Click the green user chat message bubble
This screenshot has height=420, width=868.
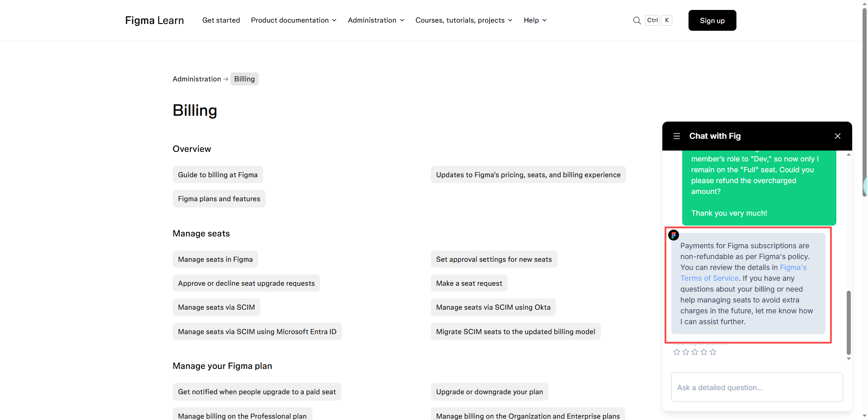(759, 188)
